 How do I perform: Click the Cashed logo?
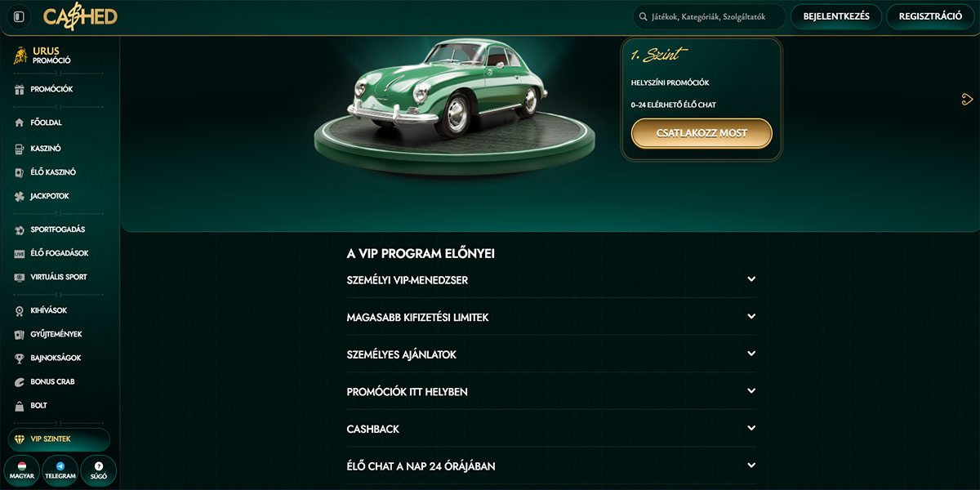(80, 16)
